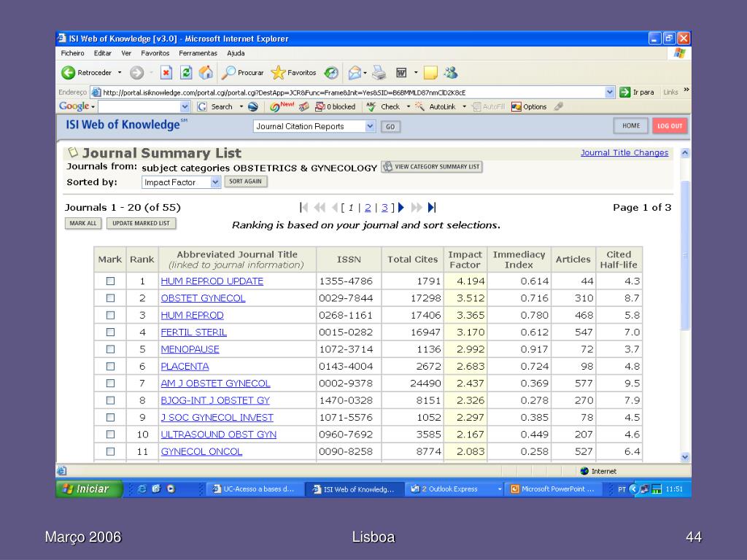Click the browser forward arrow icon
Image resolution: width=747 pixels, height=560 pixels.
[x=136, y=72]
